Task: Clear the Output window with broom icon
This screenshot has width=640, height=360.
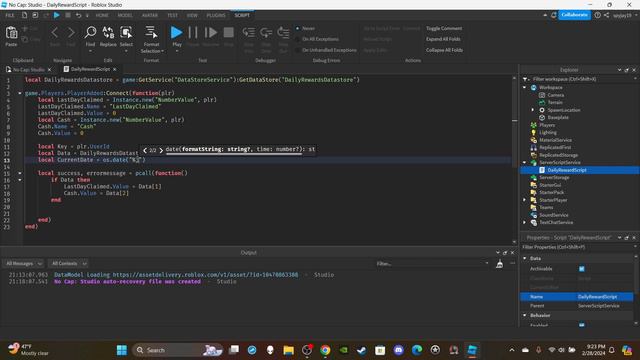Action: tap(499, 264)
